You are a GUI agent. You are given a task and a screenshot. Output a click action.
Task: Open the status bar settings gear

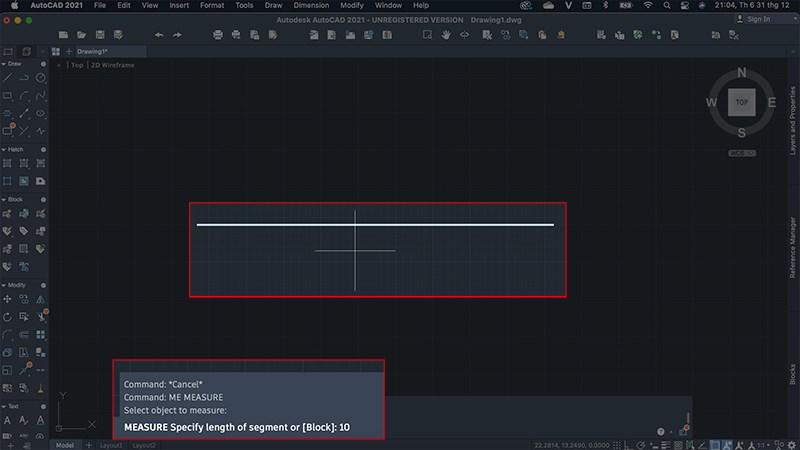coord(792,445)
